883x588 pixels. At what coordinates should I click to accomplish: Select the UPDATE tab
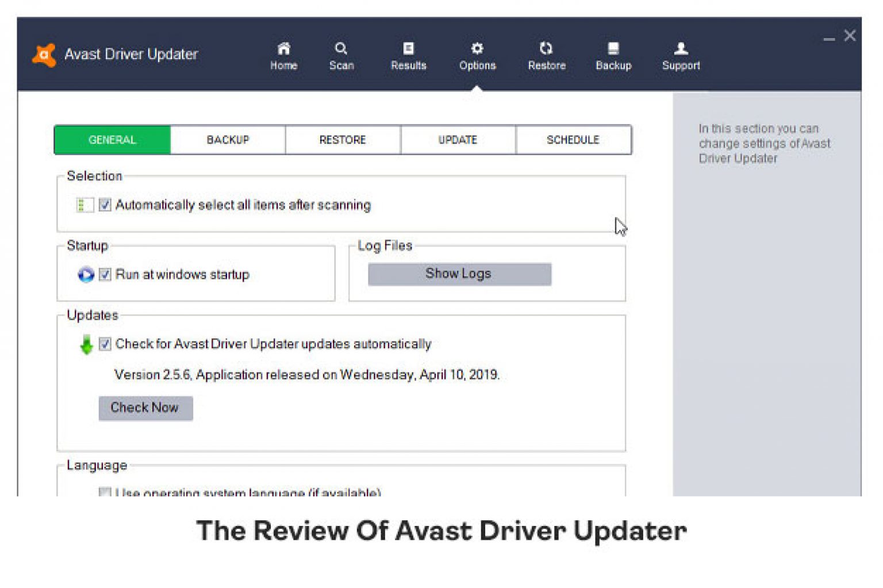coord(457,139)
